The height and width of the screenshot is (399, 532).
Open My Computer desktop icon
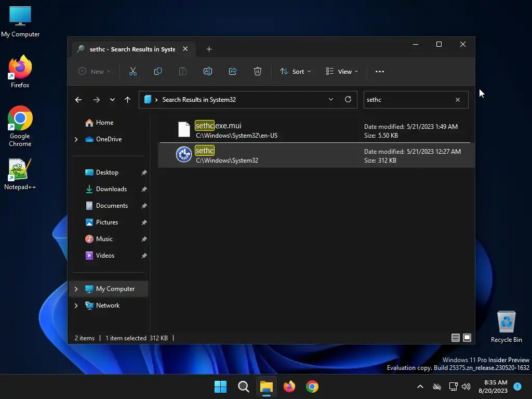(x=20, y=22)
